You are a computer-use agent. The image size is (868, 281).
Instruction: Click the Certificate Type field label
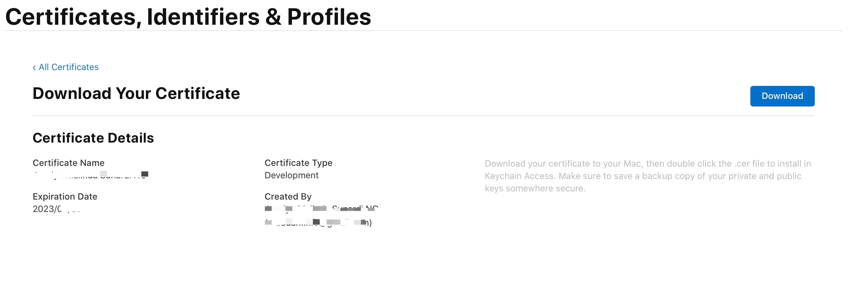coord(298,163)
